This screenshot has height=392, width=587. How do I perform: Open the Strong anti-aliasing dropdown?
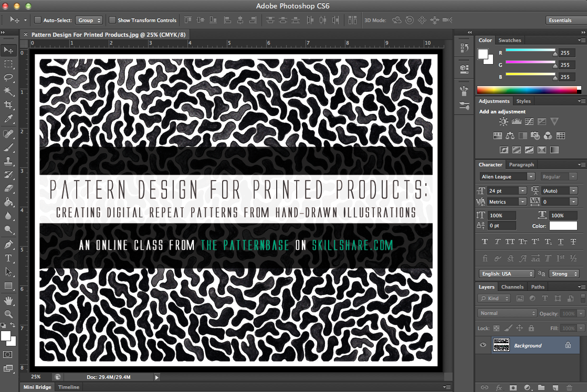point(564,274)
